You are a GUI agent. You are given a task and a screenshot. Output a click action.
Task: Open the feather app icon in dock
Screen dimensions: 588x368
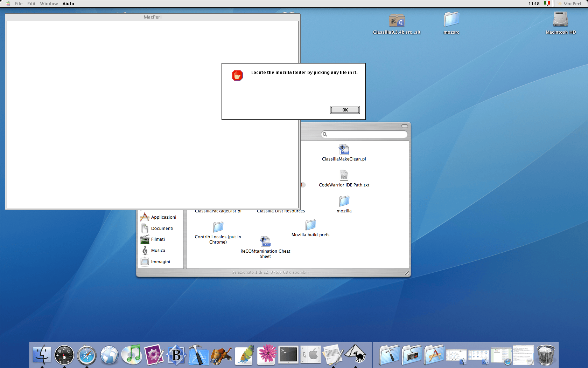tap(244, 355)
